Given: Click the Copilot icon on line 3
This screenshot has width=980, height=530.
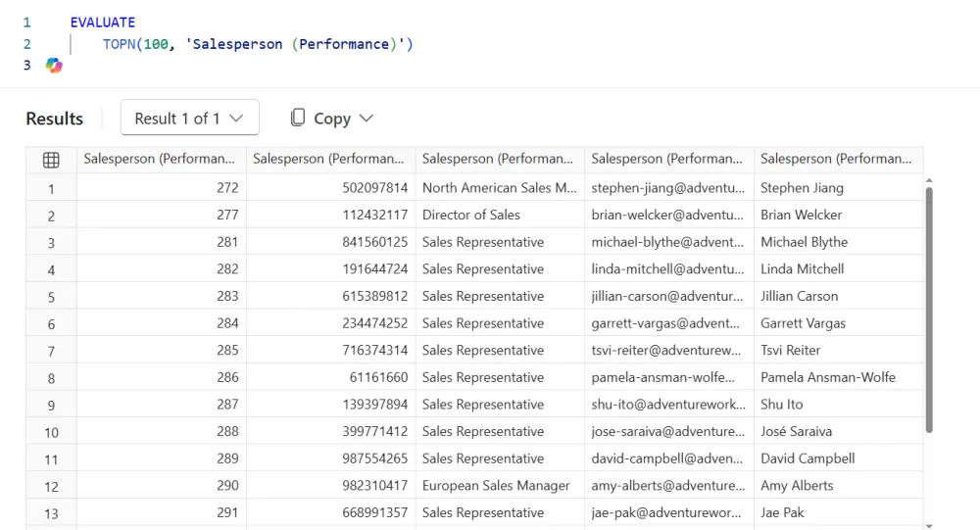Looking at the screenshot, I should pyautogui.click(x=54, y=65).
